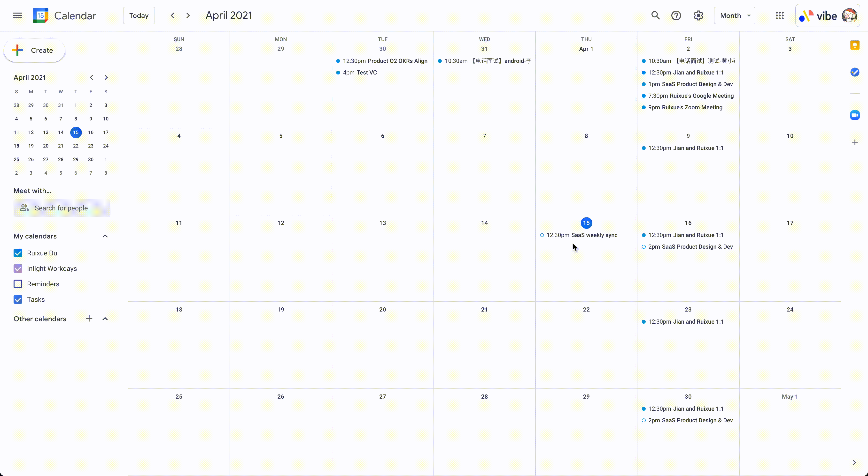868x476 pixels.
Task: Click the Today button
Action: 139,15
